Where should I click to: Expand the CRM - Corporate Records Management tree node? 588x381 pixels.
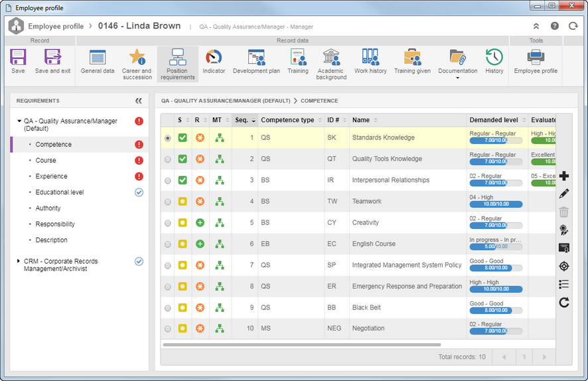click(x=19, y=261)
